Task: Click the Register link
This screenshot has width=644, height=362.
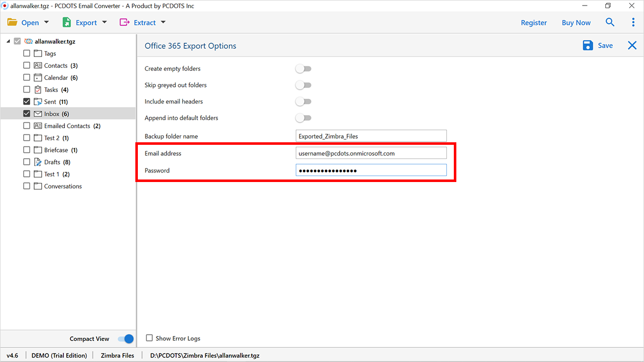Action: pos(534,23)
